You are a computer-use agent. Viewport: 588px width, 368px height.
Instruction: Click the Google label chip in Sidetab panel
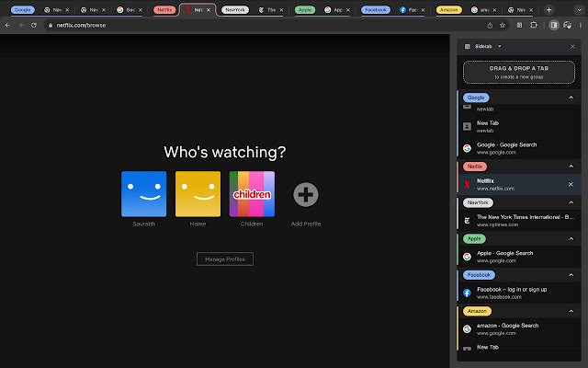pos(476,98)
